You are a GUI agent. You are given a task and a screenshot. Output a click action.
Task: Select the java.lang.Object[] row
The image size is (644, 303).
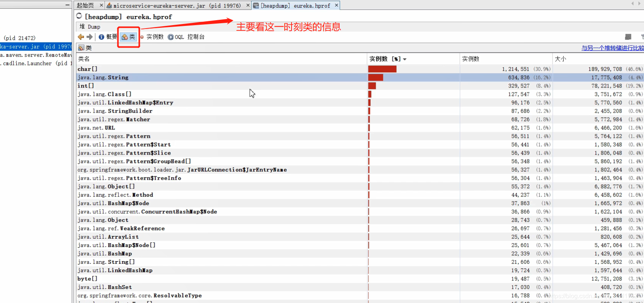click(x=360, y=186)
